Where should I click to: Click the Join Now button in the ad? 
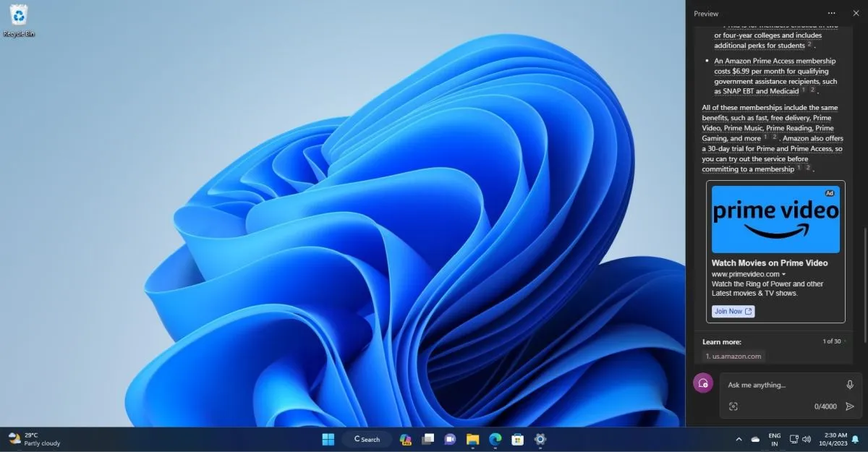(732, 311)
